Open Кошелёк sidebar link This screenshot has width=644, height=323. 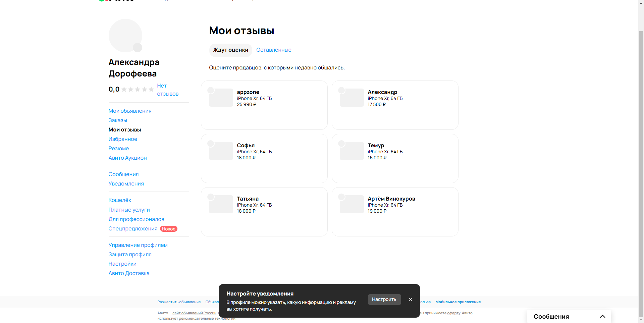click(120, 200)
